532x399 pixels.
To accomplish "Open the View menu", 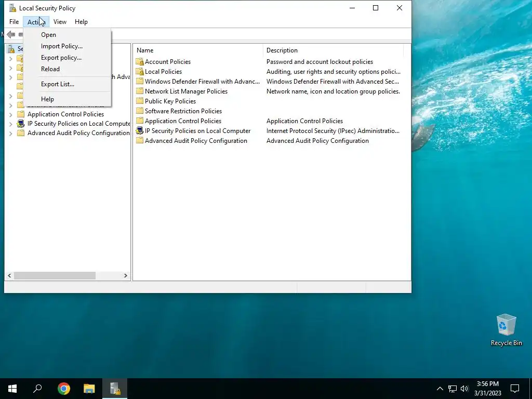I will click(x=60, y=22).
